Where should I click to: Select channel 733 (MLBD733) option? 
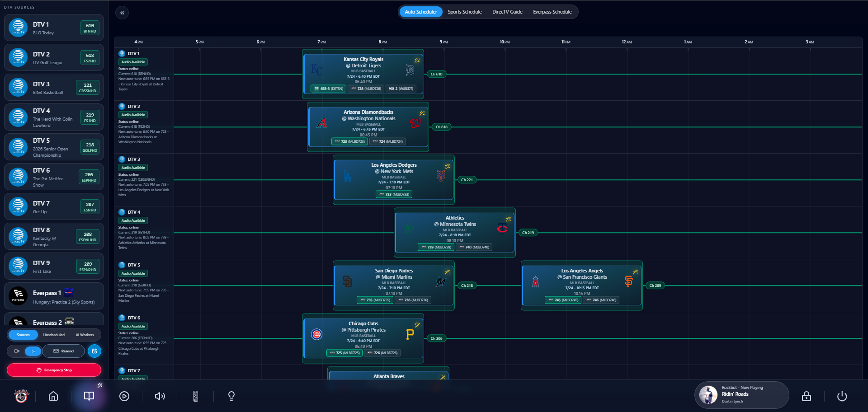tap(394, 194)
